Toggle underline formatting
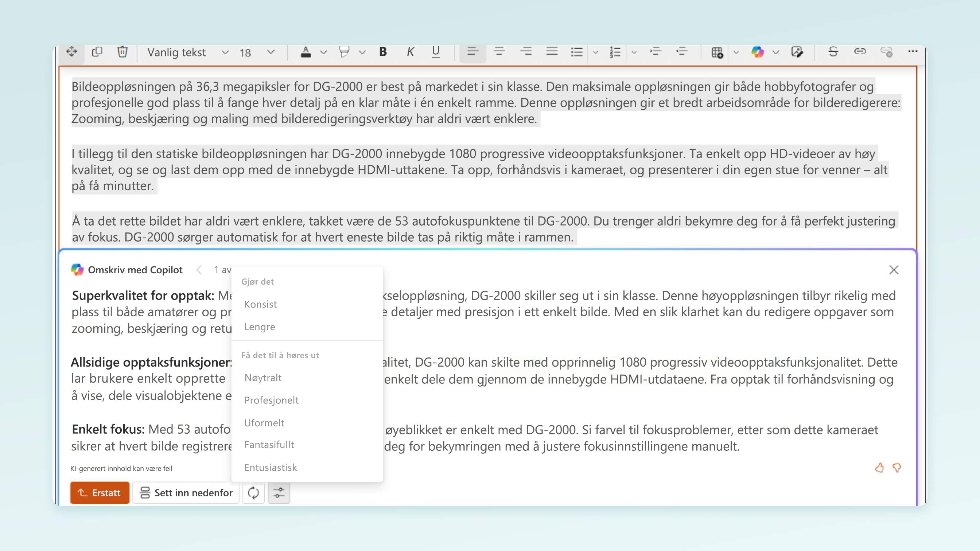The image size is (980, 551). 436,52
